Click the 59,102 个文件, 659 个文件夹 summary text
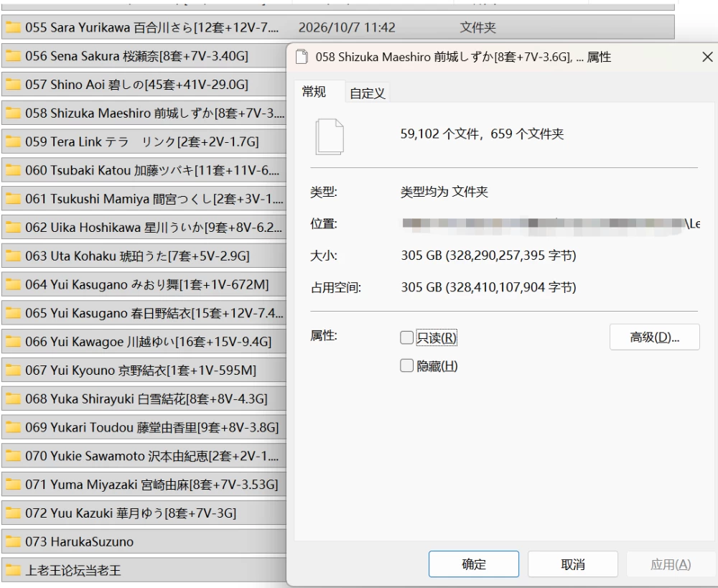 (x=482, y=134)
